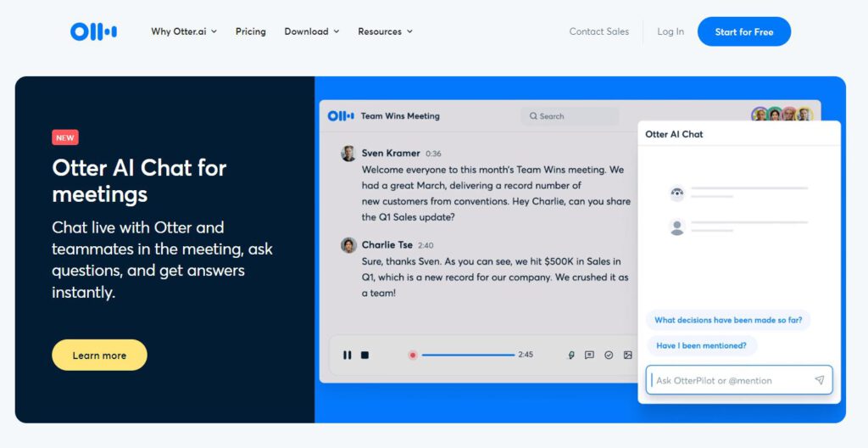
Task: Click the add image icon in the recording bar
Action: click(628, 355)
